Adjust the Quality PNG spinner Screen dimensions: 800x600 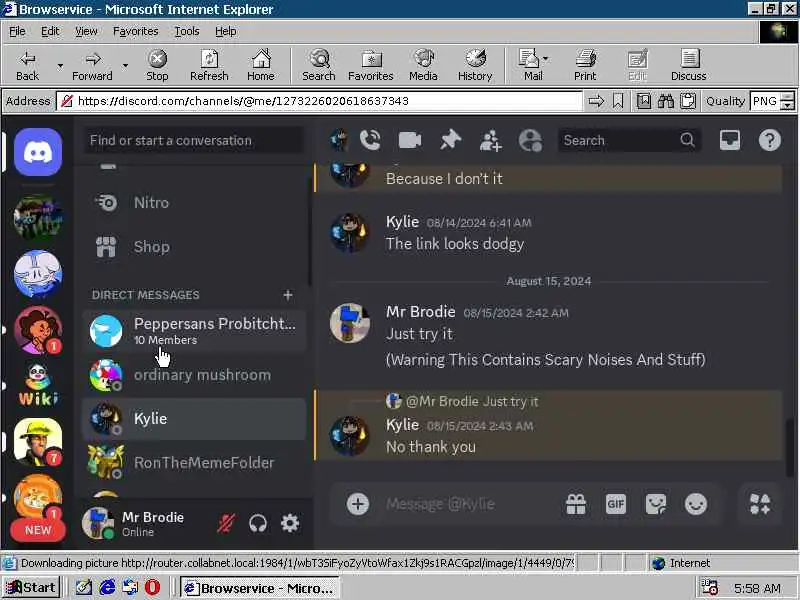(788, 101)
